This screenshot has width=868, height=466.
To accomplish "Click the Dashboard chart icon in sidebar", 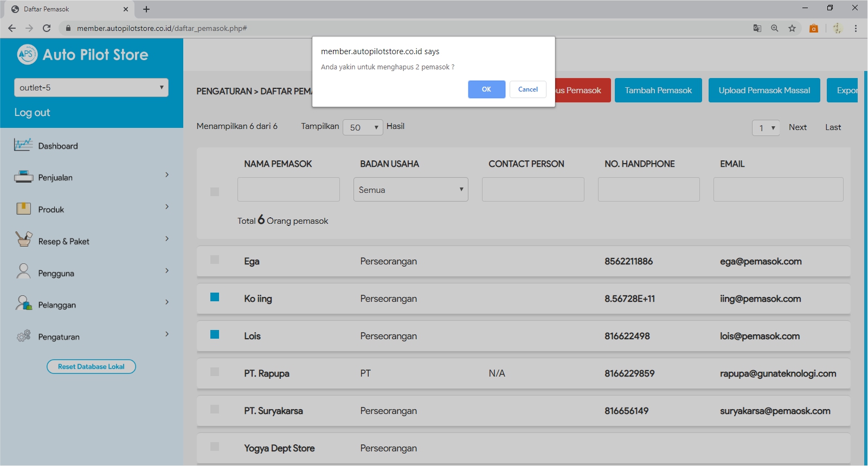I will click(x=23, y=145).
